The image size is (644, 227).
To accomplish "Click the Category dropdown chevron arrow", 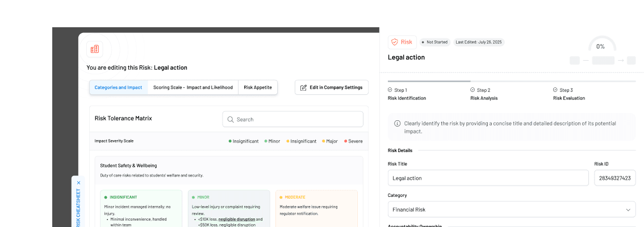I will coord(628,210).
